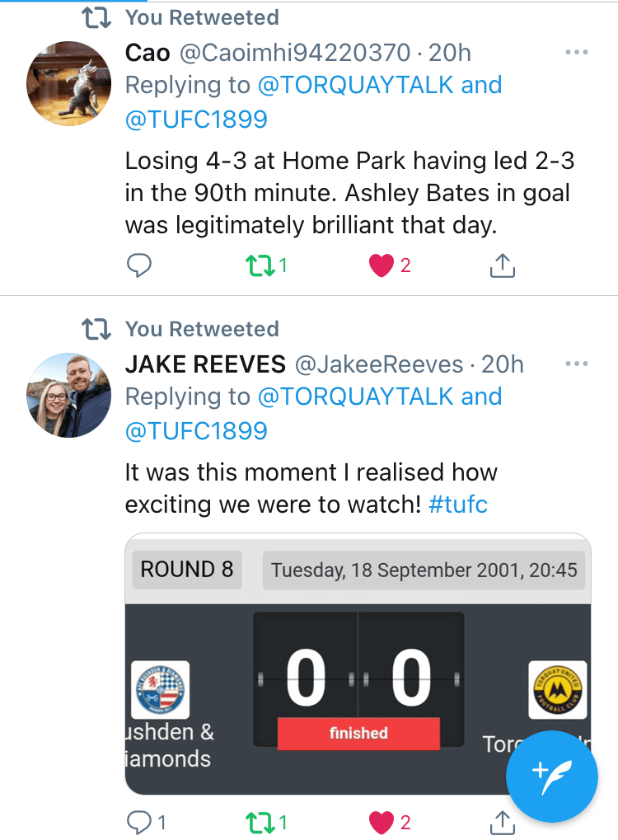Open Cao's cat profile picture
This screenshot has height=840, width=618.
(x=69, y=83)
